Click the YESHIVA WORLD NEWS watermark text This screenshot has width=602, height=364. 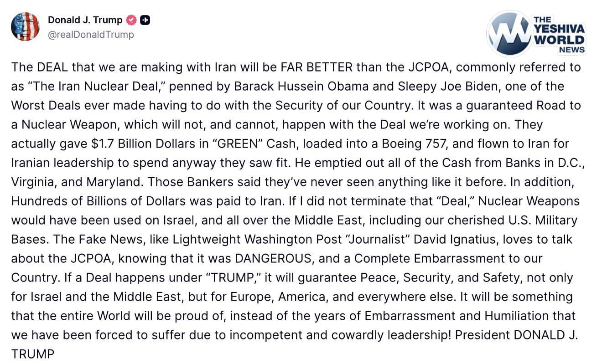click(x=559, y=35)
